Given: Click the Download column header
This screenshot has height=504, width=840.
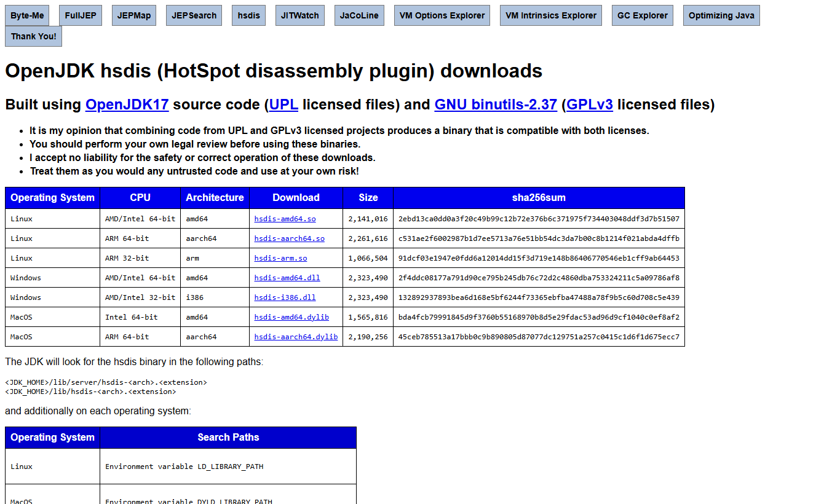Looking at the screenshot, I should [296, 198].
